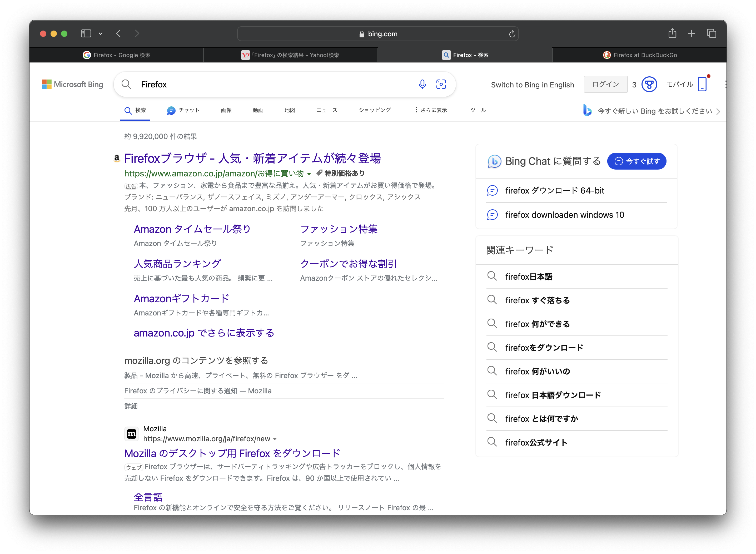Click Safari share icon
This screenshot has width=756, height=554.
pos(672,33)
